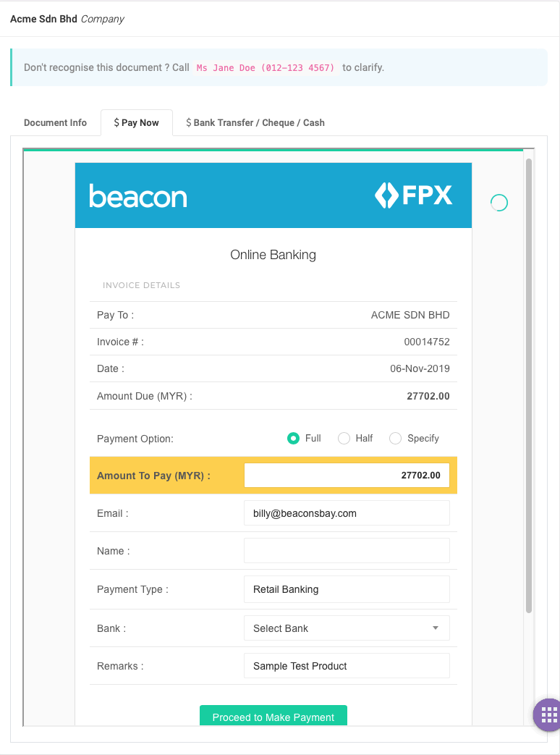Select the Full payment option

[x=293, y=438]
